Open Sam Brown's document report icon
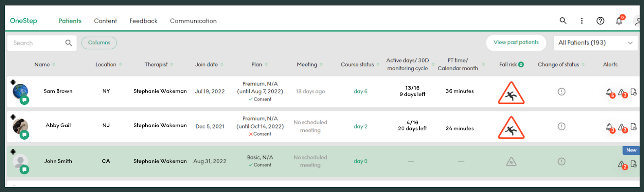 (634, 92)
